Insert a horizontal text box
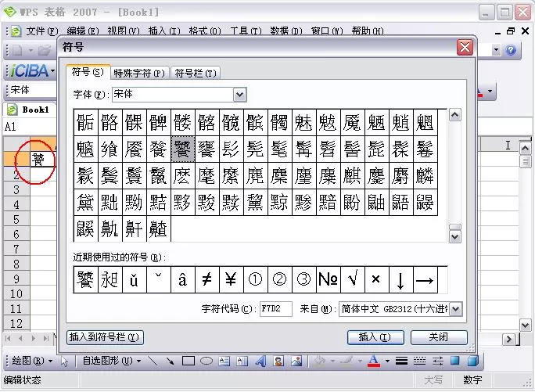Screen dimensions: 535x392 [x=224, y=361]
